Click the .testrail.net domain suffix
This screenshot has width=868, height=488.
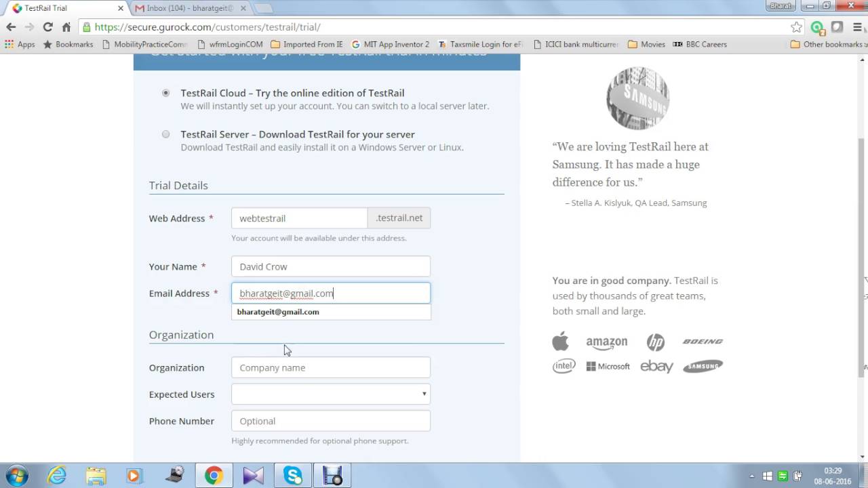click(399, 218)
